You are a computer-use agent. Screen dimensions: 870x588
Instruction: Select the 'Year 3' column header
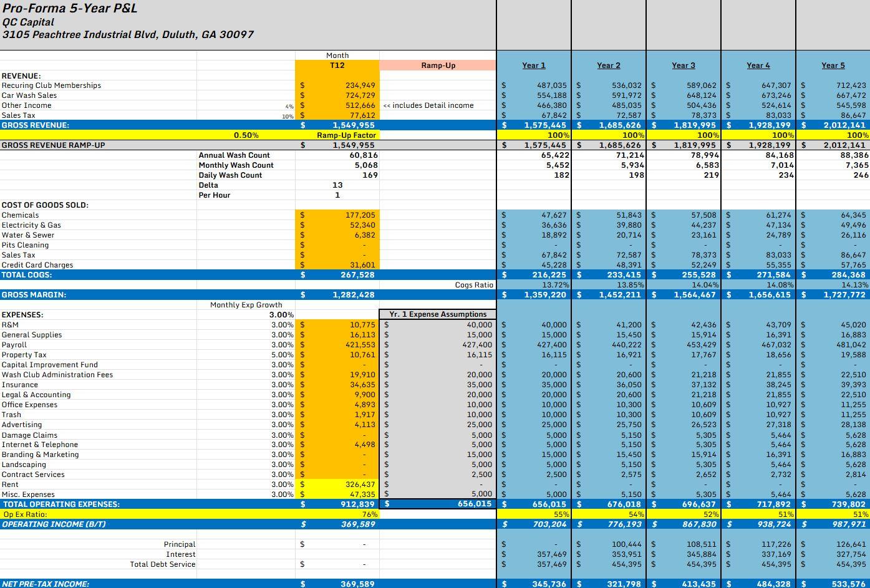(684, 65)
